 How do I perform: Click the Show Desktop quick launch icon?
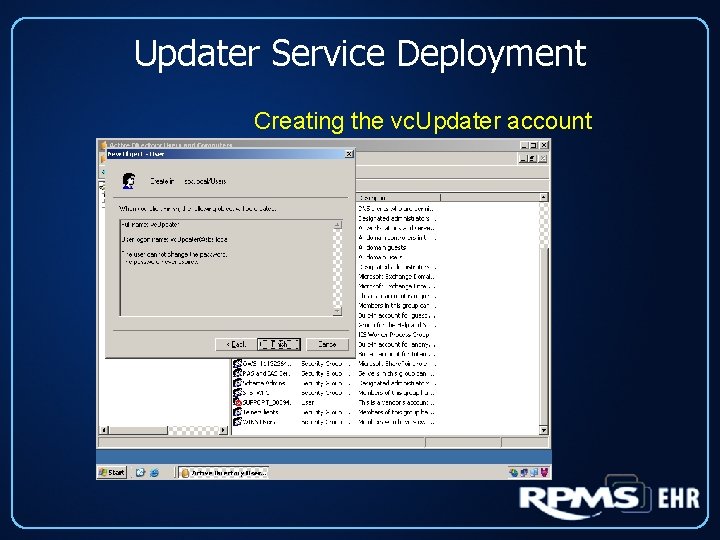(x=141, y=472)
